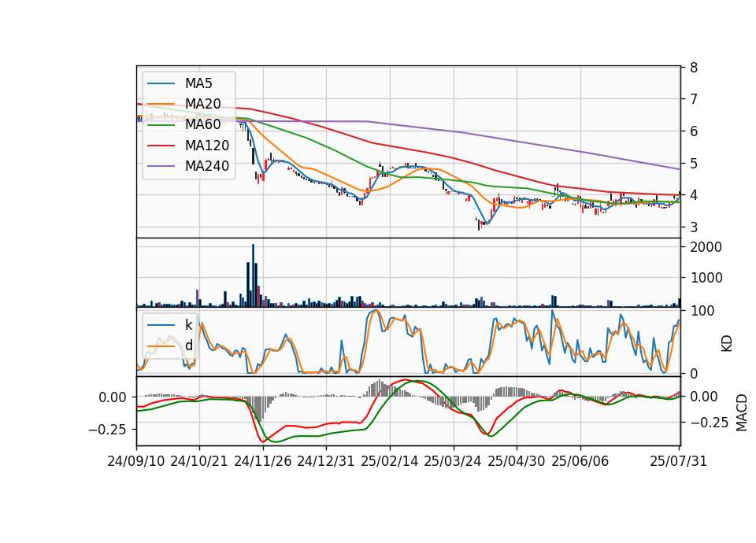Click the 25/06/06 date label
Image resolution: width=756 pixels, height=543 pixels.
click(x=580, y=461)
